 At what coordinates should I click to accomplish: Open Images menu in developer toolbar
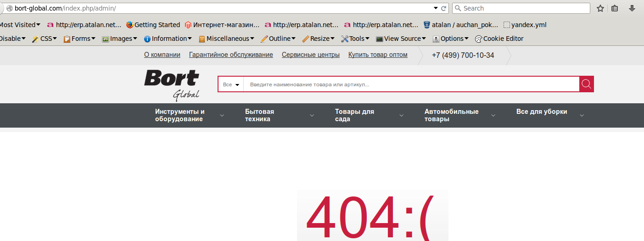coord(119,39)
